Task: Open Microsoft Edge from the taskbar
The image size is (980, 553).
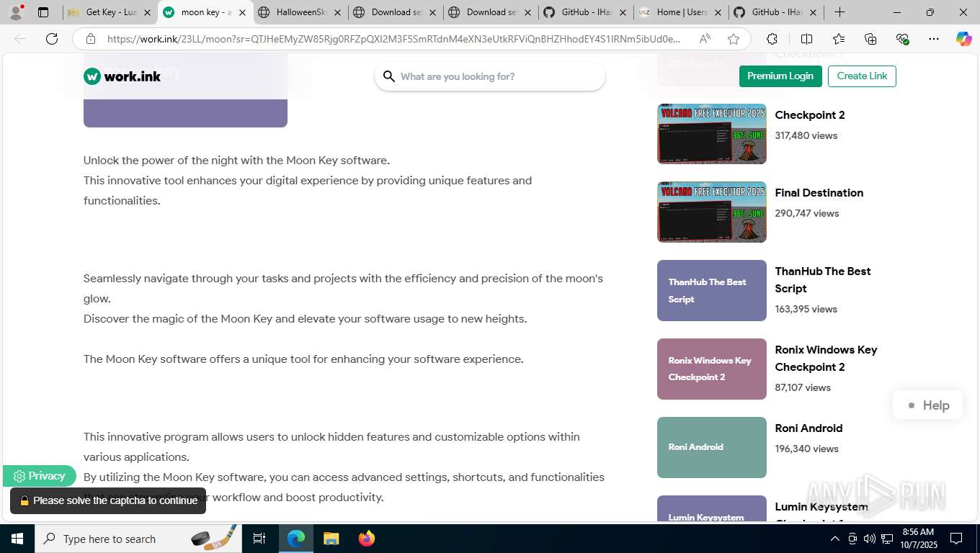Action: point(296,539)
